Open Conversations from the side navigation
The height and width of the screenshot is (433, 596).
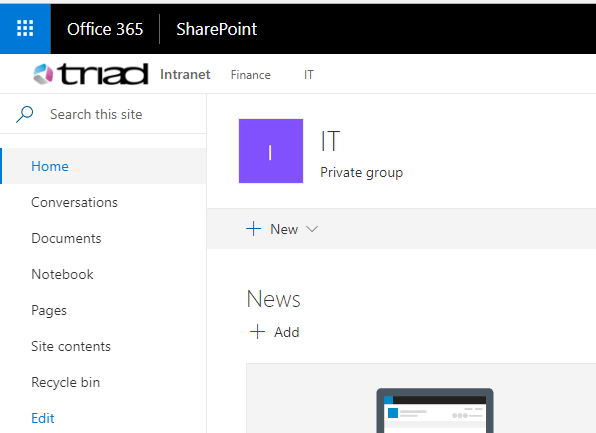pos(74,202)
